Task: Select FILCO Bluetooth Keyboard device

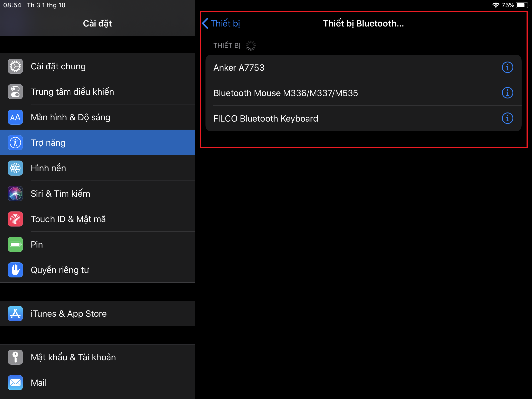Action: [363, 118]
